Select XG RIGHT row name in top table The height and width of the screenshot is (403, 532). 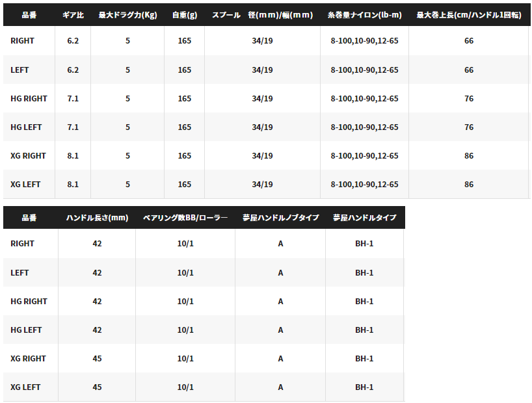(x=28, y=156)
